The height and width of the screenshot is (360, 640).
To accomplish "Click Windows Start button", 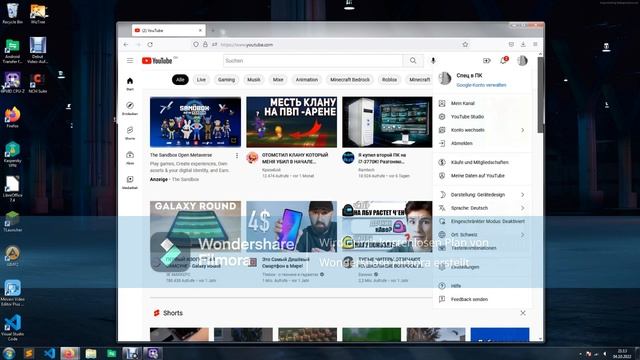I will tap(9, 353).
